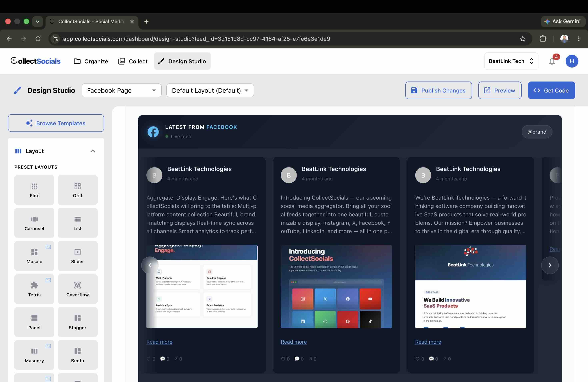Viewport: 588px width, 382px height.
Task: Click the first post's B avatar
Action: point(154,175)
